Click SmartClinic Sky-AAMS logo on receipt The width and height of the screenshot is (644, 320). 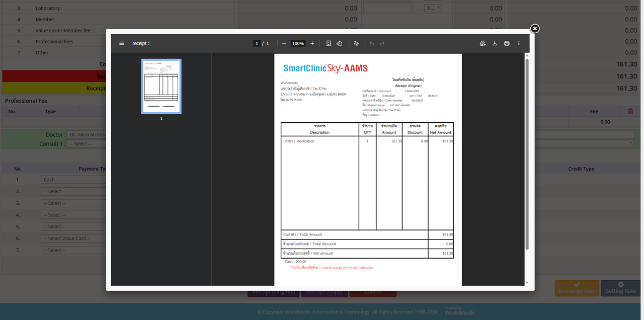(326, 68)
